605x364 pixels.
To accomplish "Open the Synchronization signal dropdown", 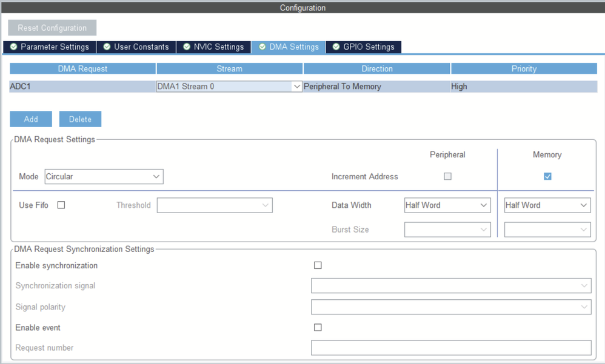I will (451, 286).
